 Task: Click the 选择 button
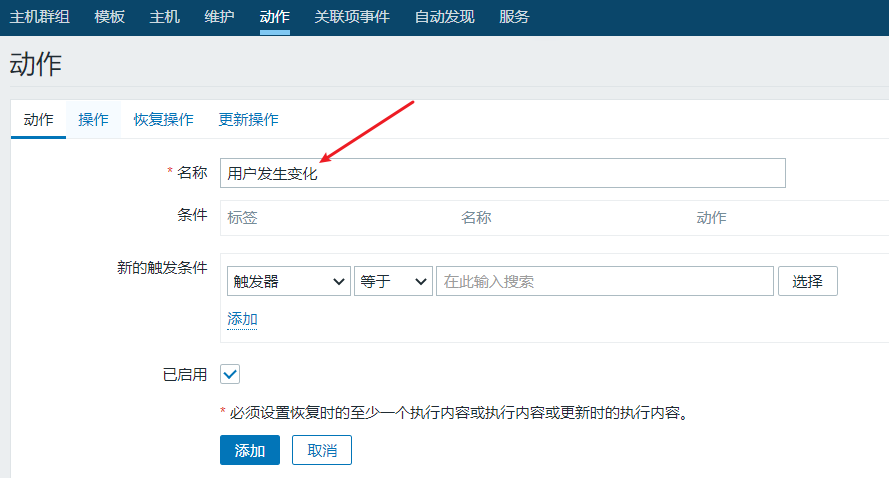click(x=807, y=281)
